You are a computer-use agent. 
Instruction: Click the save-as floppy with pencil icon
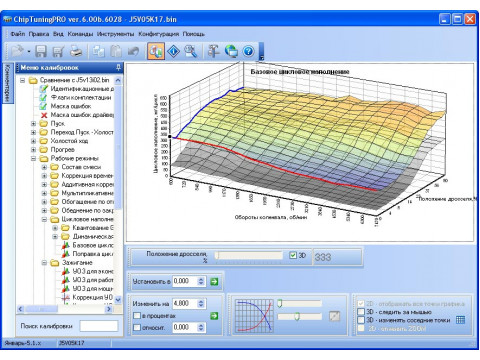click(58, 51)
